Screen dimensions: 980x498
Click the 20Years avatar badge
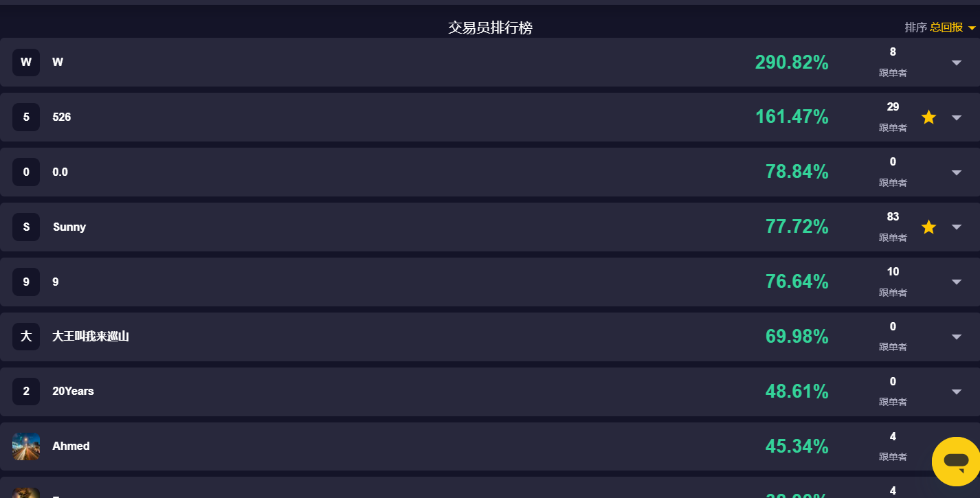click(26, 392)
